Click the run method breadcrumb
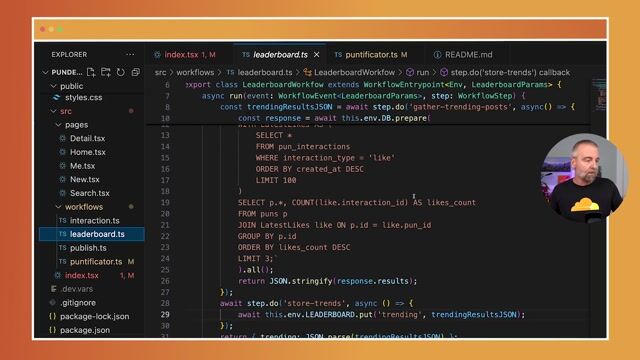Screen dimensions: 640x360 [422, 73]
